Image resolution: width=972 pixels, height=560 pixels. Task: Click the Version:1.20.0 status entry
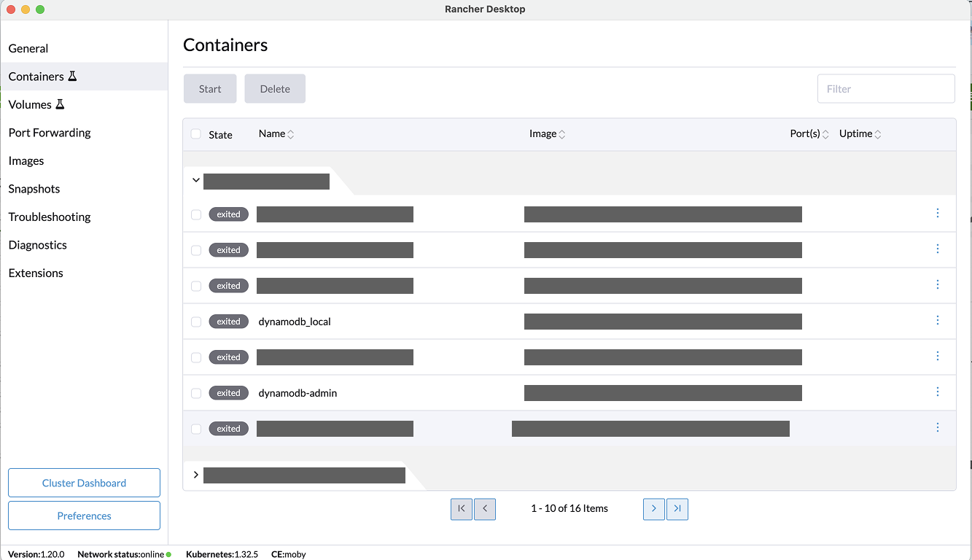tap(36, 554)
